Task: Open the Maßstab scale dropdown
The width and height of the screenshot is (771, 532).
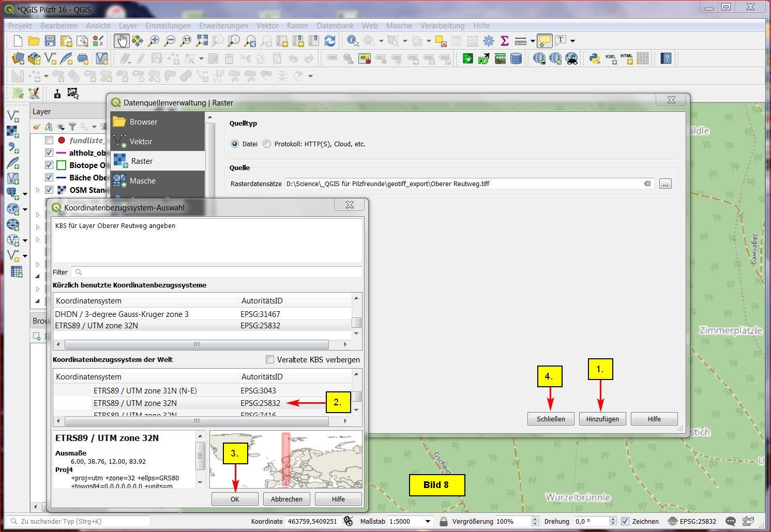Action: (x=428, y=521)
